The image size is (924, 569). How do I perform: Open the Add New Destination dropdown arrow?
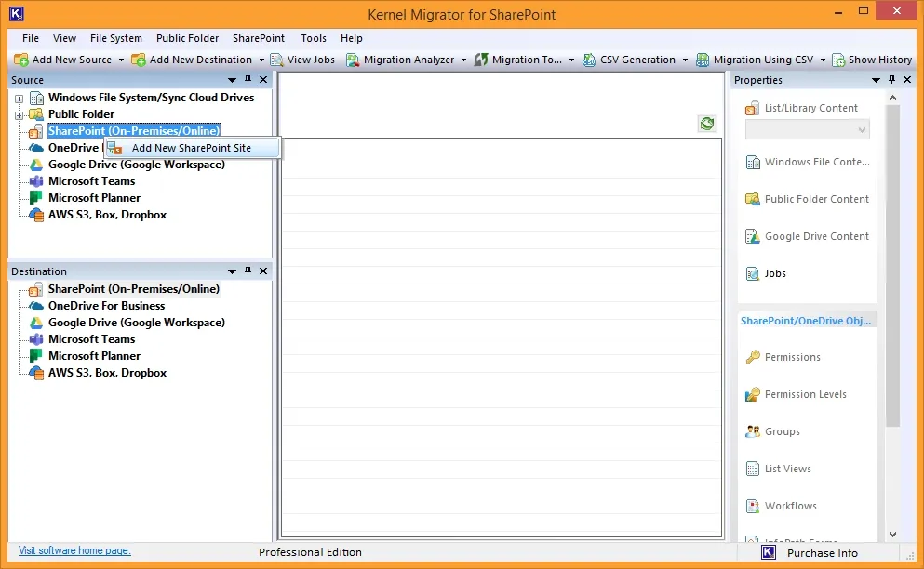click(x=261, y=60)
